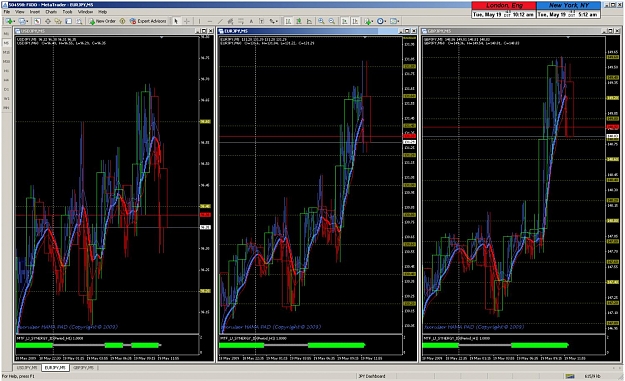The image size is (625, 381).
Task: Click New York time '5:12 am' readout
Action: click(x=588, y=14)
